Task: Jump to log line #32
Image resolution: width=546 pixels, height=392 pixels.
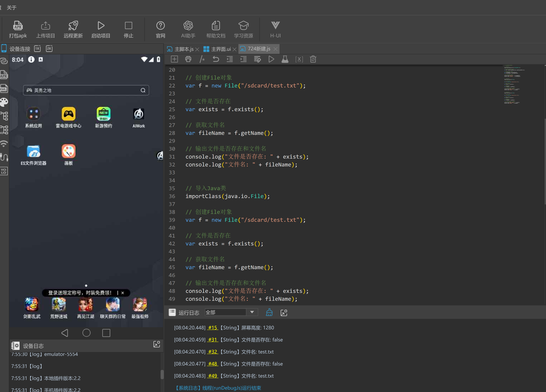Action: pos(213,352)
